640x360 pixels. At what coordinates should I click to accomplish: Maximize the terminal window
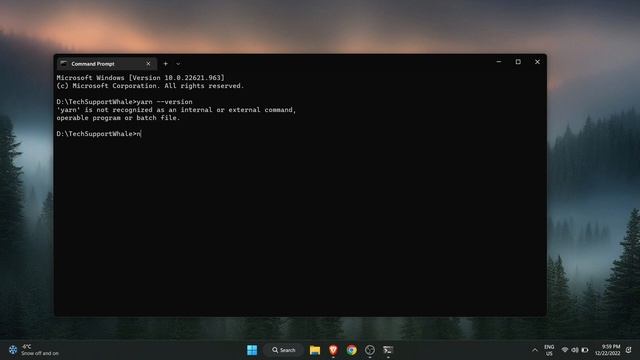518,62
